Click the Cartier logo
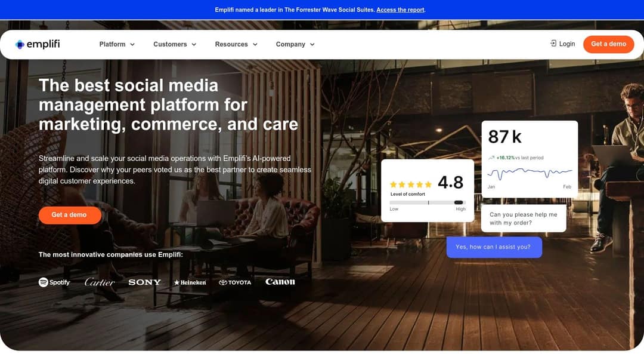Screen dimensions: 644x363 pos(100,282)
